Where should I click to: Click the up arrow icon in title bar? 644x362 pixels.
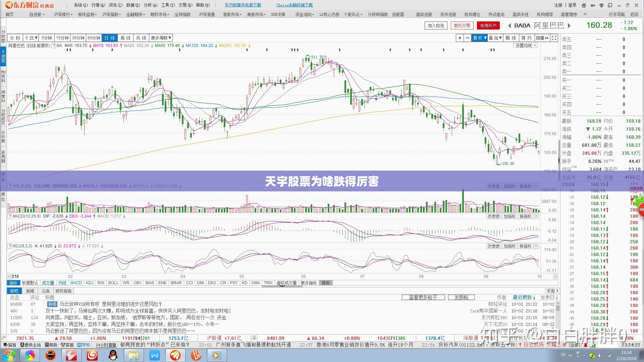(x=601, y=5)
